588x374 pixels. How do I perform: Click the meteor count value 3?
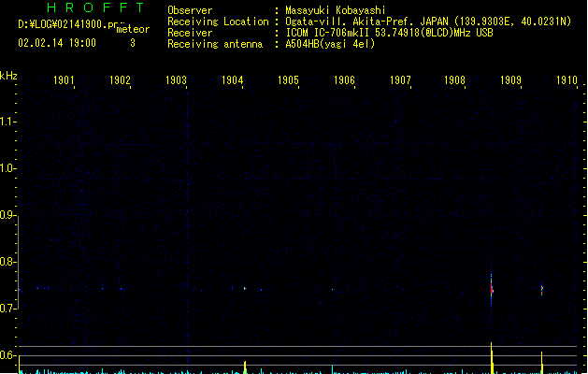pyautogui.click(x=133, y=43)
